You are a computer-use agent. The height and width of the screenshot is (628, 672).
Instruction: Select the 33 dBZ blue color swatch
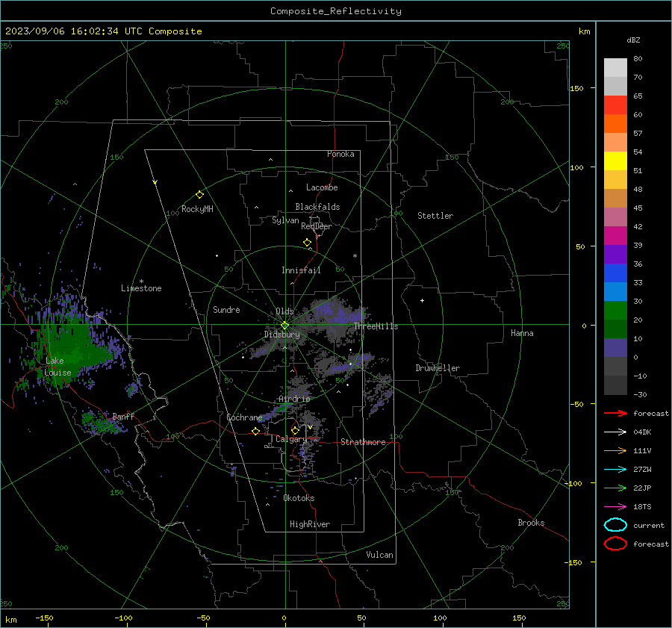(615, 273)
